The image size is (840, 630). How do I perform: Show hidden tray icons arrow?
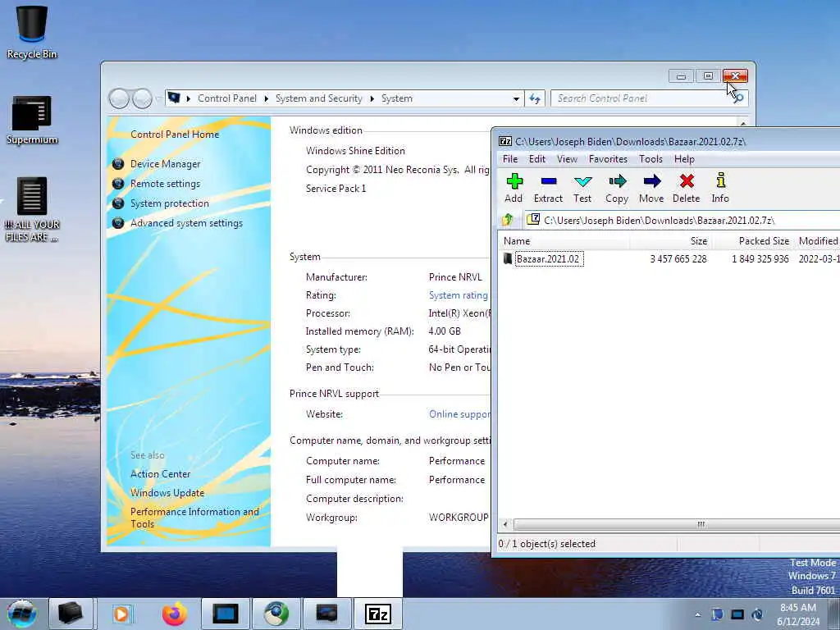point(697,615)
